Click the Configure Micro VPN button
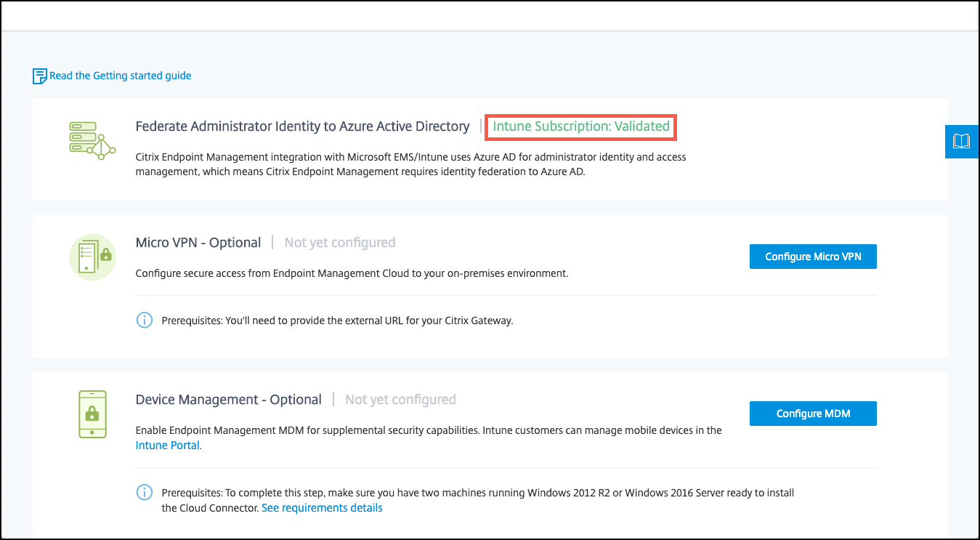 [813, 257]
